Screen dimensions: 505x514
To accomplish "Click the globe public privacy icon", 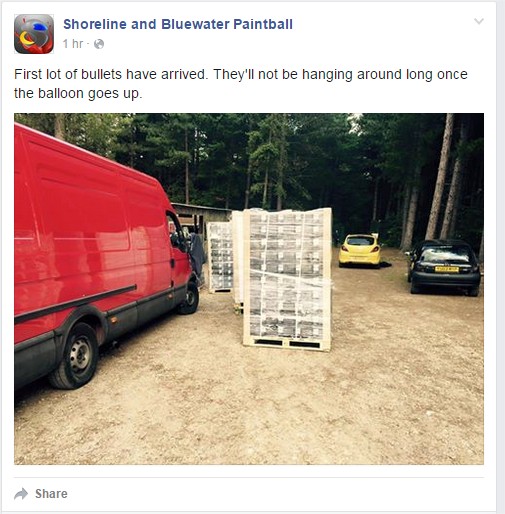I will (x=99, y=44).
